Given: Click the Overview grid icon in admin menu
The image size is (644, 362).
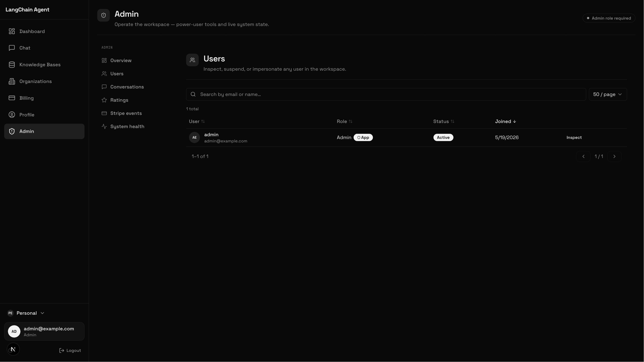Looking at the screenshot, I should (x=104, y=61).
